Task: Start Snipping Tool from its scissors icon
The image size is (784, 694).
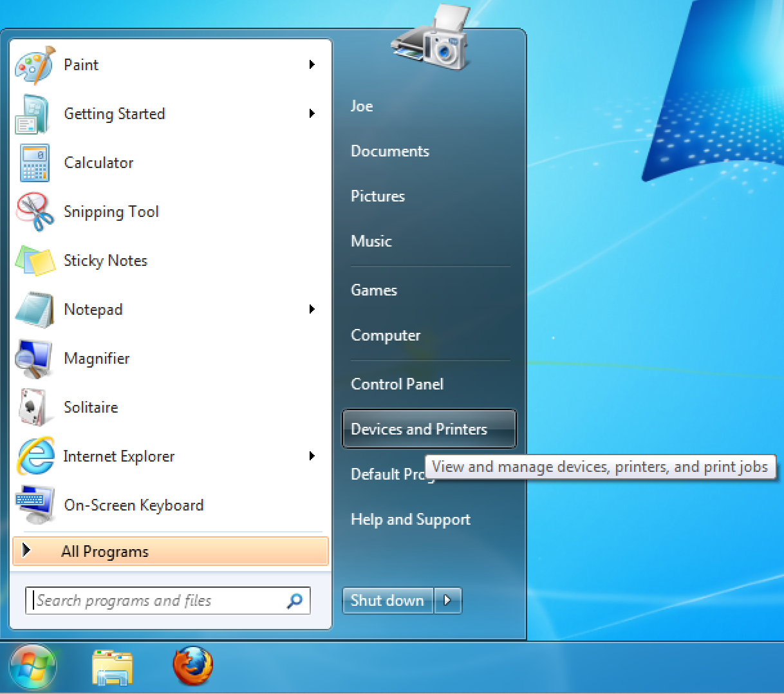Action: tap(35, 212)
